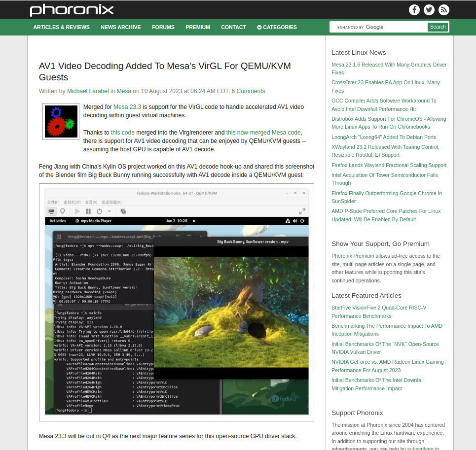Click the article headline about AV1 decoding
Screen dimensions: 476x450
click(x=165, y=71)
